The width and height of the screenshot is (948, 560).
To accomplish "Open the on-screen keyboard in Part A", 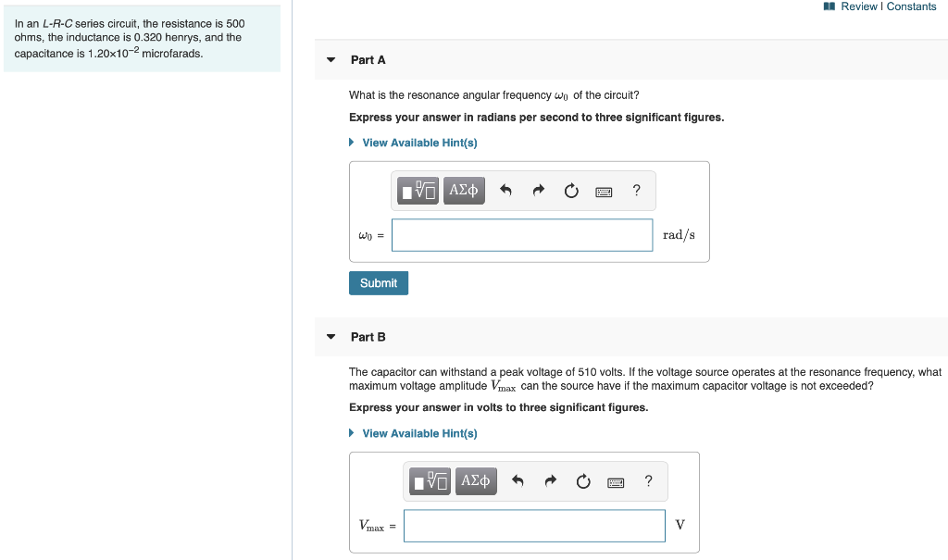I will [604, 190].
